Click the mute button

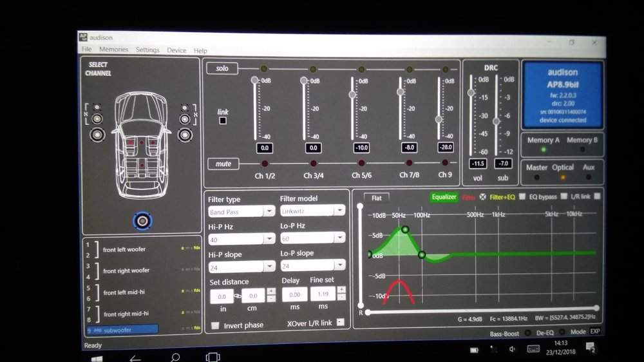point(223,164)
